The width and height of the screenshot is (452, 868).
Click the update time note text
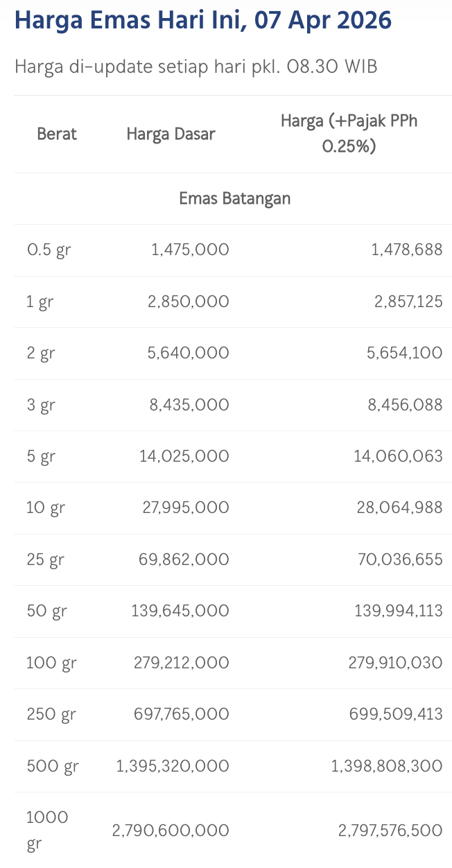point(195,67)
